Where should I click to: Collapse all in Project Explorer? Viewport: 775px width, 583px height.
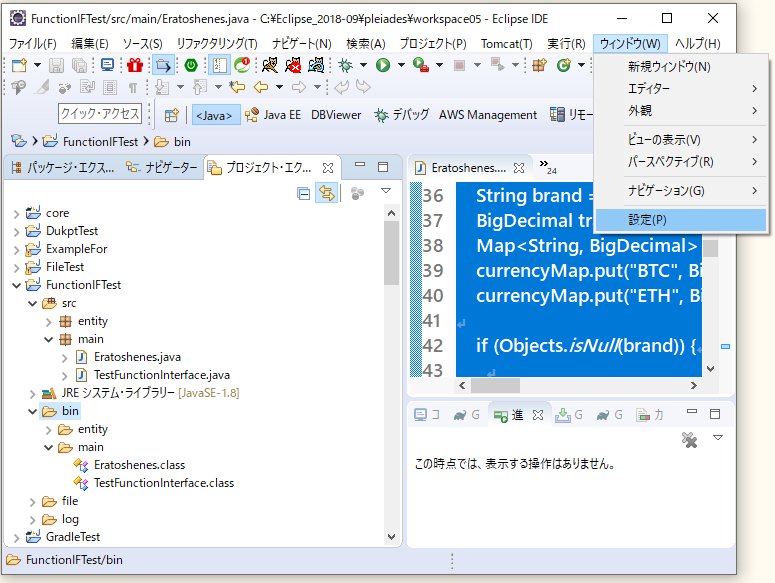(x=303, y=194)
